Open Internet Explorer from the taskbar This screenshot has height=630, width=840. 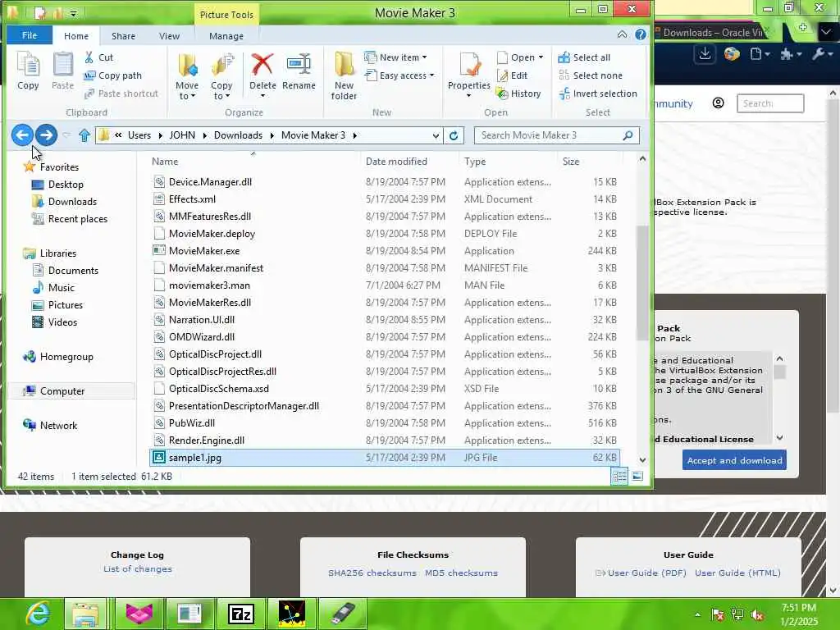38,614
